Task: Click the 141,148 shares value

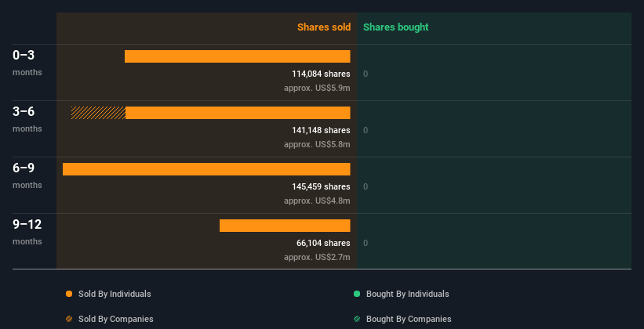Action: coord(321,130)
